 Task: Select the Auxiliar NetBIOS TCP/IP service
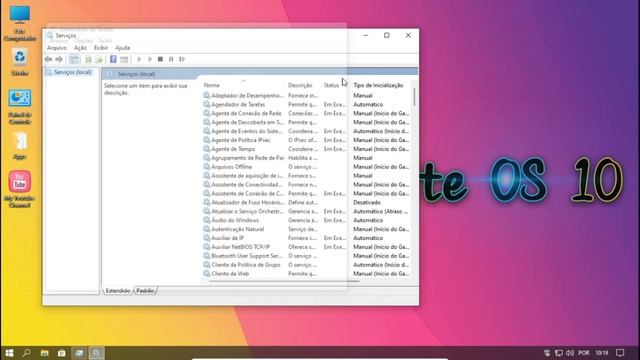coord(240,247)
